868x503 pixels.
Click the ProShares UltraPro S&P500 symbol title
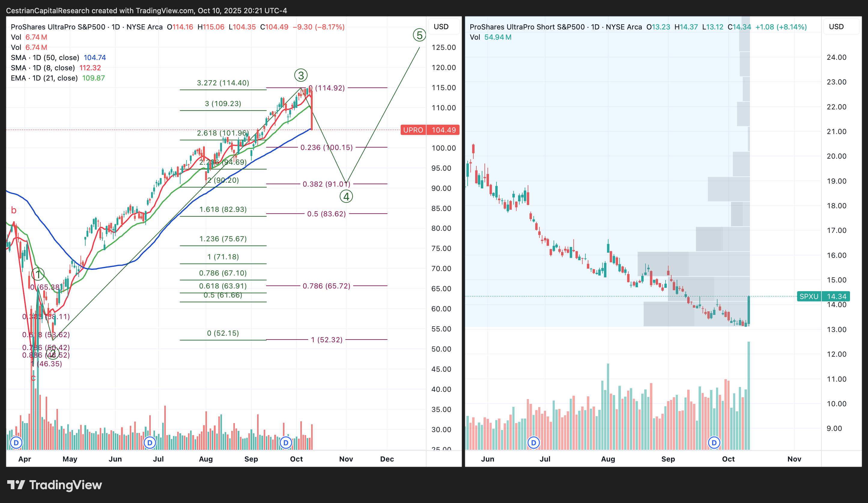(x=58, y=27)
